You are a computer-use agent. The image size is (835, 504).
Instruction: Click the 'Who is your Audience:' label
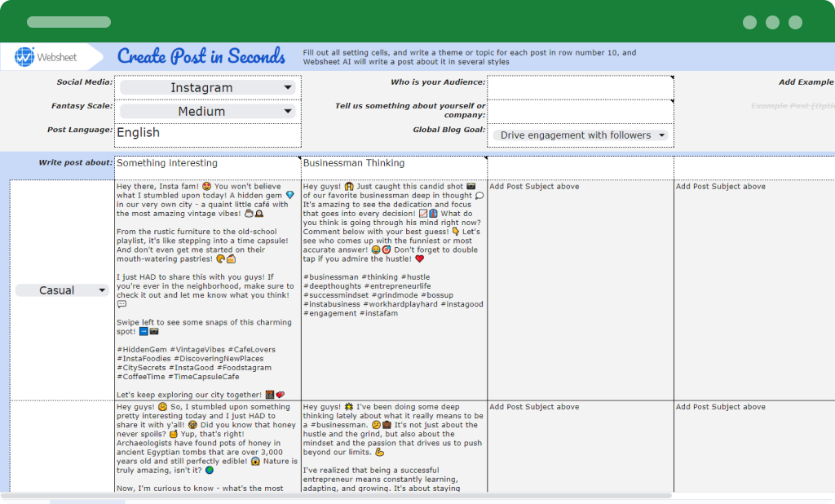click(438, 82)
